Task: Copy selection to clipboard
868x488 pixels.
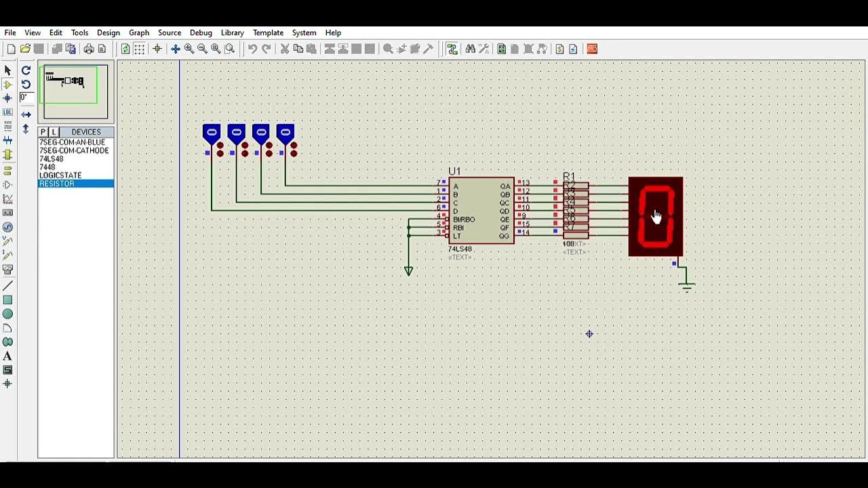Action: point(298,49)
